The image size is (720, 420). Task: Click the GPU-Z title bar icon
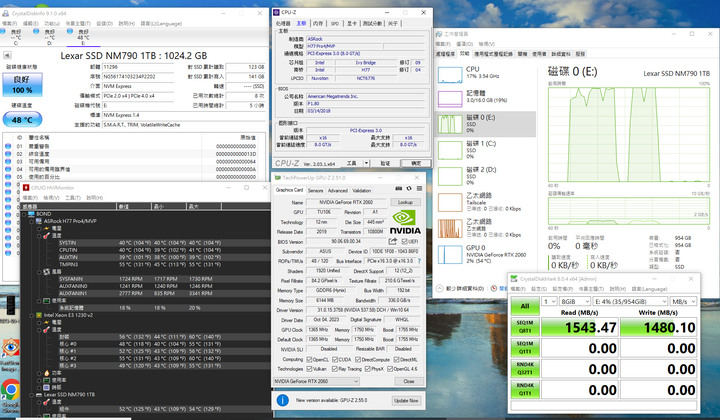pos(277,178)
